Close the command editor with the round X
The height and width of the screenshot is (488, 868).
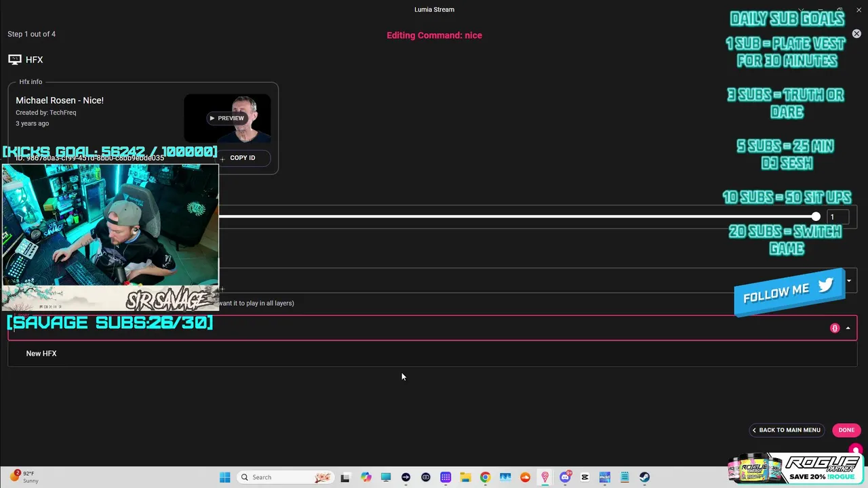pos(856,34)
